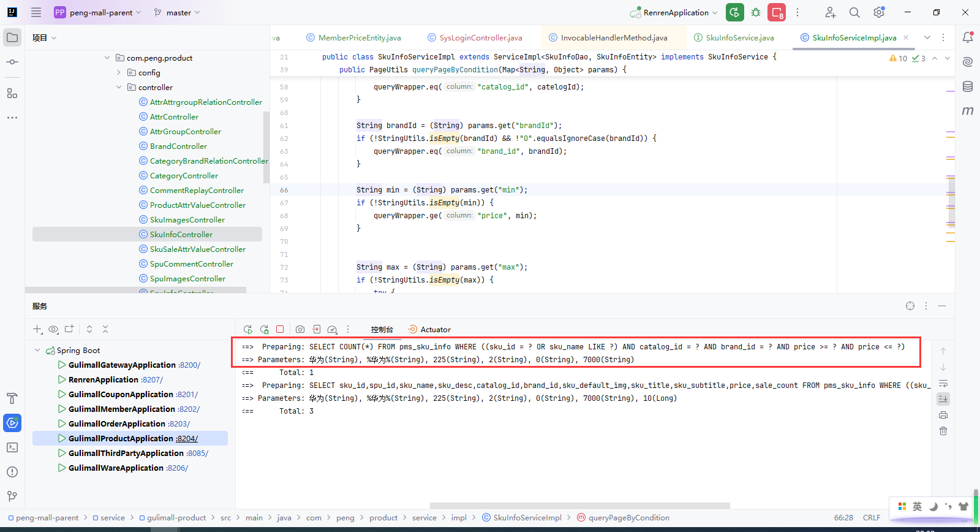
Task: Switch to MemberPriceEntity.java tab
Action: (x=353, y=37)
